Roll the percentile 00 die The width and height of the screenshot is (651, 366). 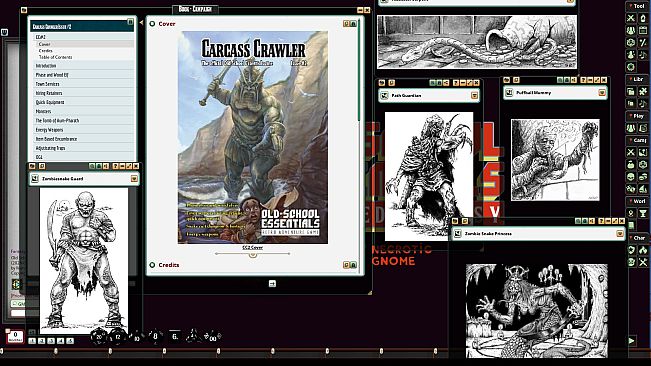click(x=213, y=337)
